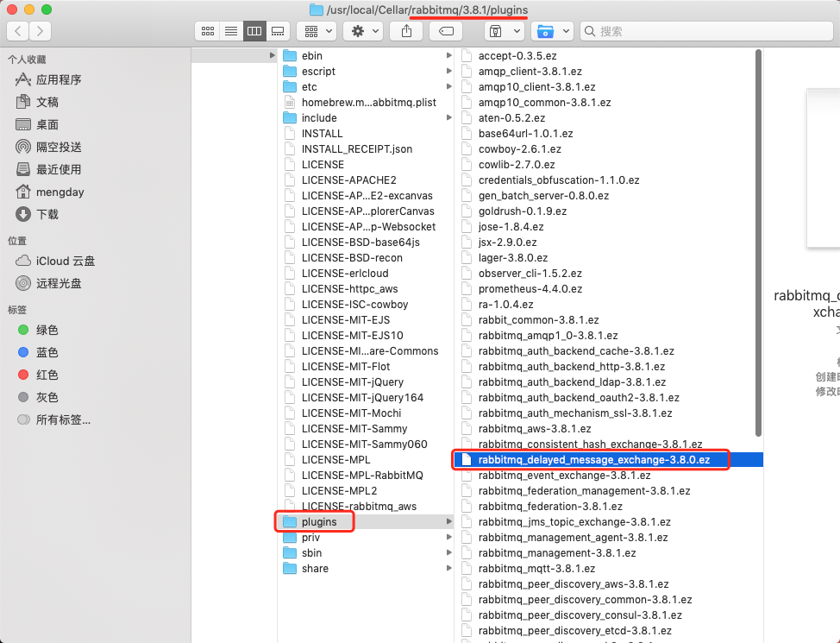Image resolution: width=840 pixels, height=643 pixels.
Task: Select the 红色 red tag
Action: 37,375
